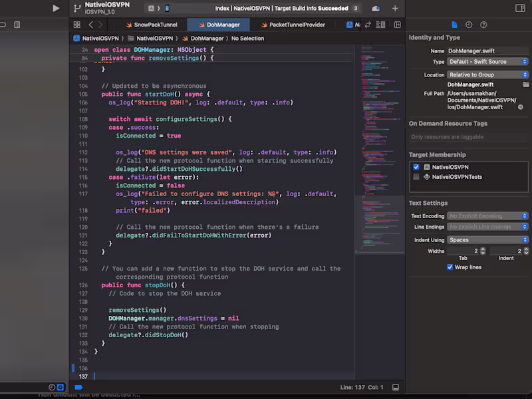This screenshot has width=532, height=399.
Task: Open the Type dropdown (Default - Swift Source)
Action: pyautogui.click(x=487, y=62)
